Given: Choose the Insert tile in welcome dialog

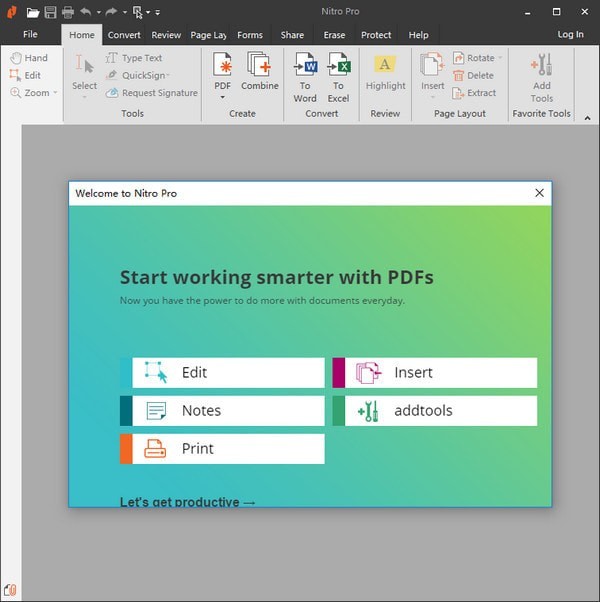Looking at the screenshot, I should pos(435,373).
